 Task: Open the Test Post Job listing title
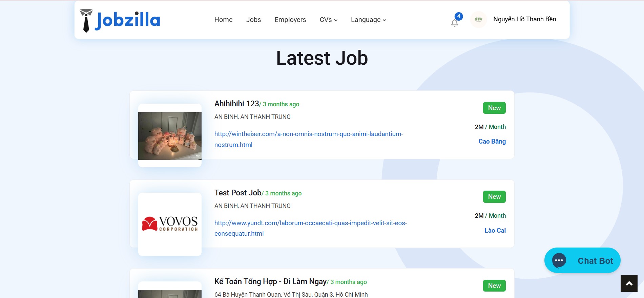point(238,193)
